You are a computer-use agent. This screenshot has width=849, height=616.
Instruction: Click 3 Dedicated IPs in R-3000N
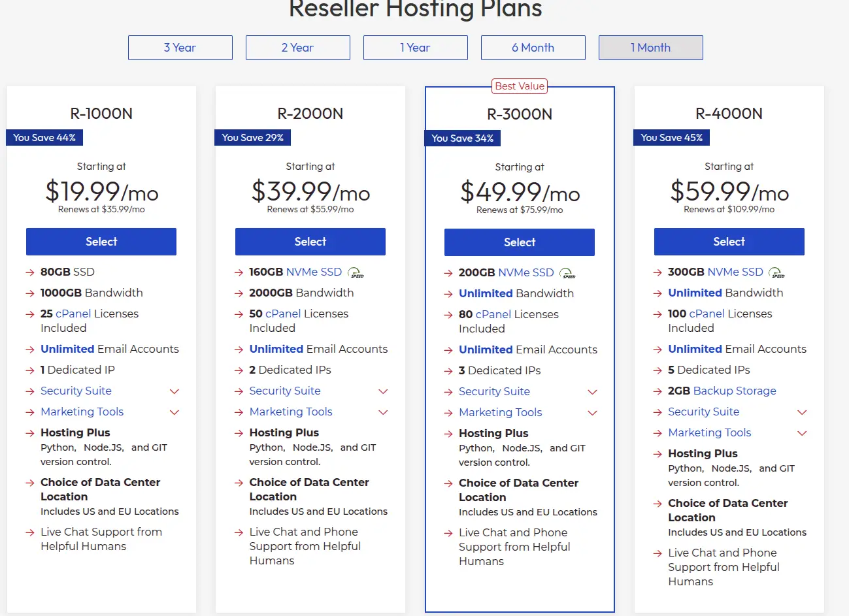500,370
